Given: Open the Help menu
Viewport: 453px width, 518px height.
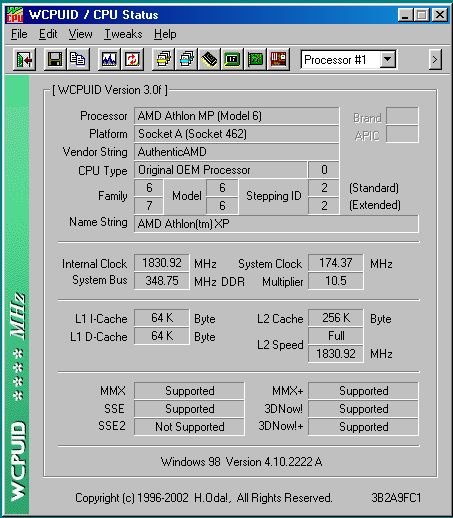Looking at the screenshot, I should [x=165, y=34].
